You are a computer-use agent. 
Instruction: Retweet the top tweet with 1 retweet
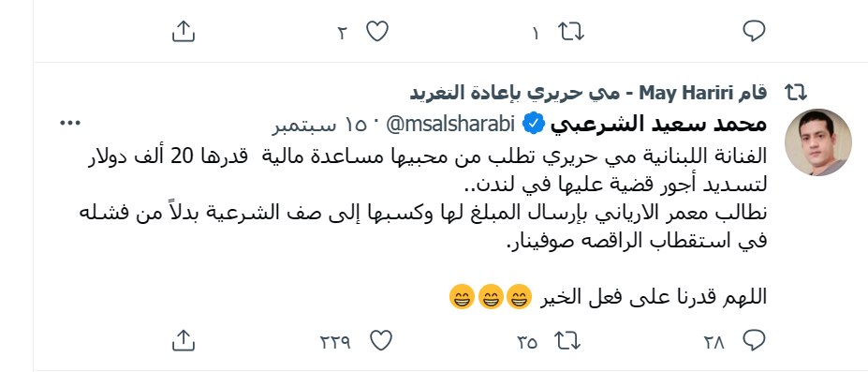click(571, 32)
